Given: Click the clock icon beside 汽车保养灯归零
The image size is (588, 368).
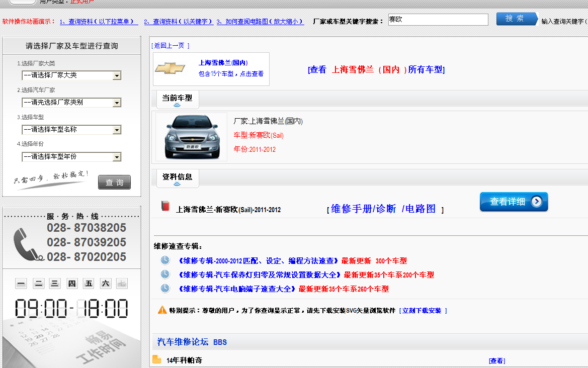Looking at the screenshot, I should (165, 274).
